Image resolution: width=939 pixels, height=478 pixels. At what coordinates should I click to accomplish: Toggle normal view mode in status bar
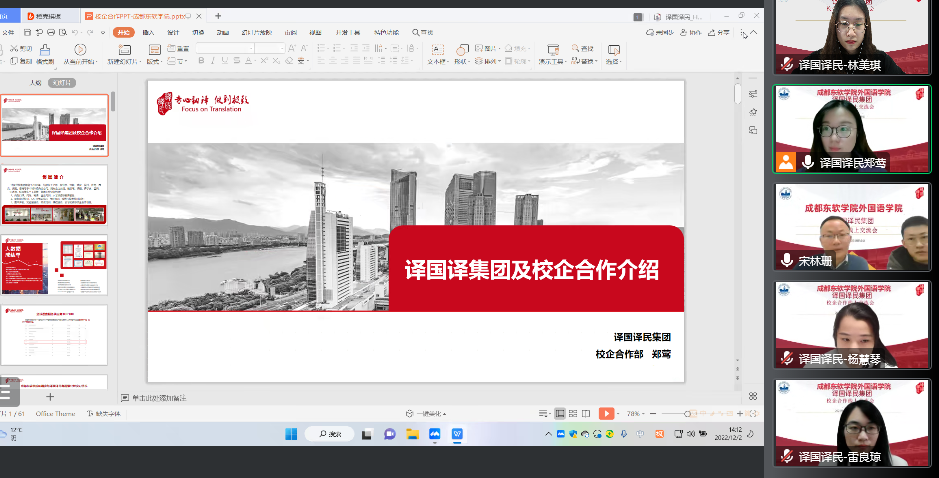[560, 413]
